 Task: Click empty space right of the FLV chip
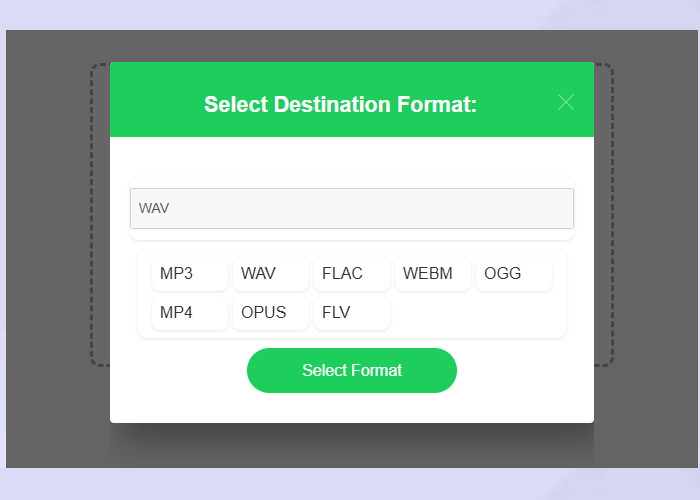[x=473, y=312]
